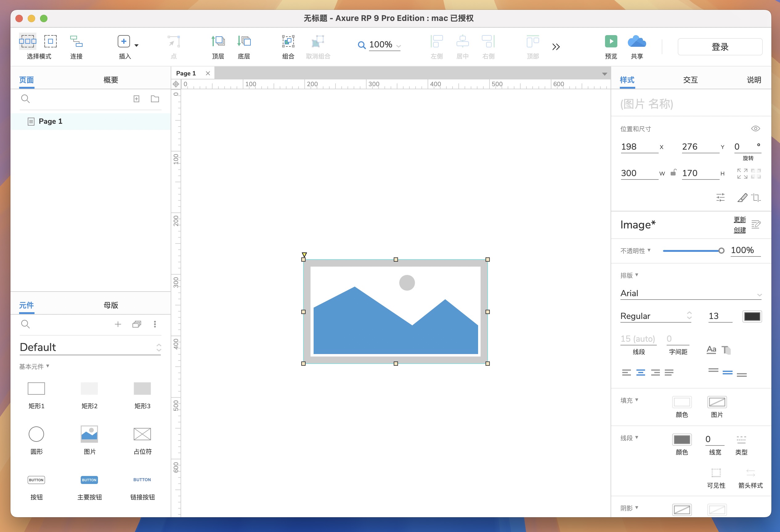Switch to the 样式 style tab
Viewport: 780px width, 532px height.
(x=627, y=80)
